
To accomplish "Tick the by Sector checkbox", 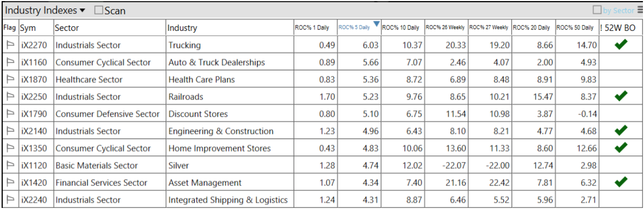I will (597, 10).
